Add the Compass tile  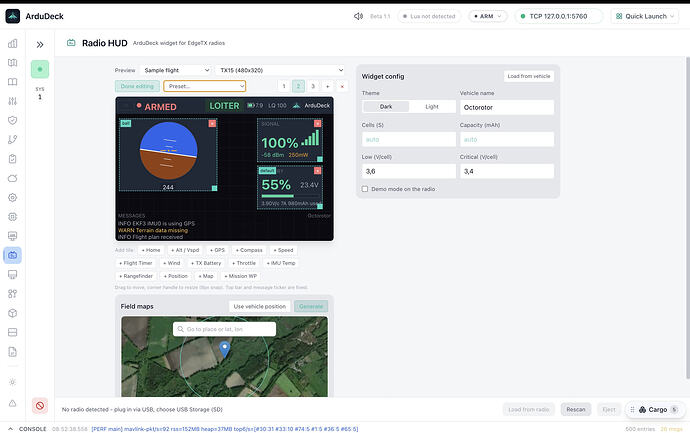coord(249,250)
